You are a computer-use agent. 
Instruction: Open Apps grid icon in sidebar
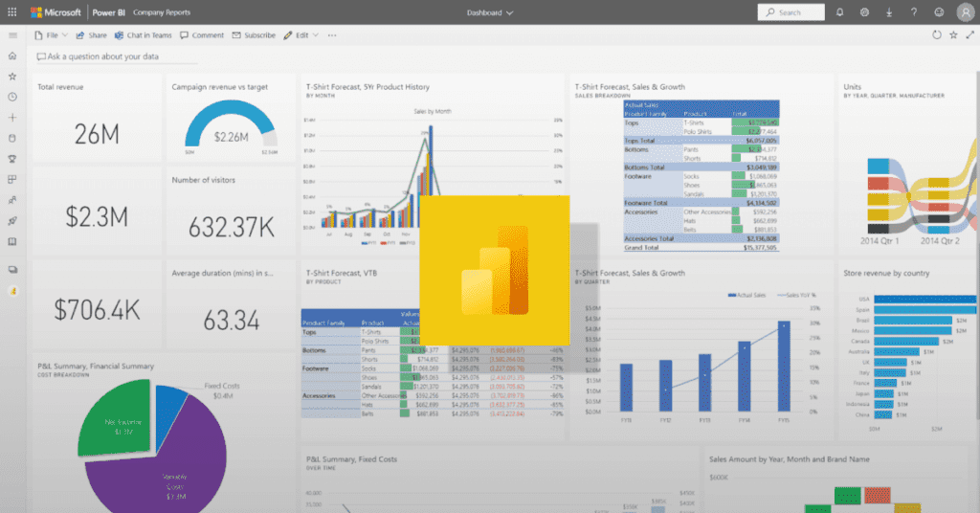[x=12, y=179]
